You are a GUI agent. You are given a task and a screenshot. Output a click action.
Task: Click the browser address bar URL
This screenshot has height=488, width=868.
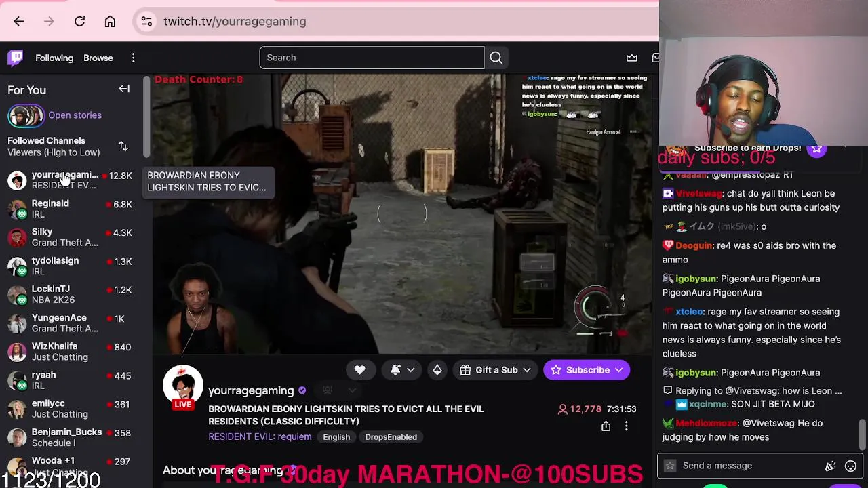click(235, 22)
